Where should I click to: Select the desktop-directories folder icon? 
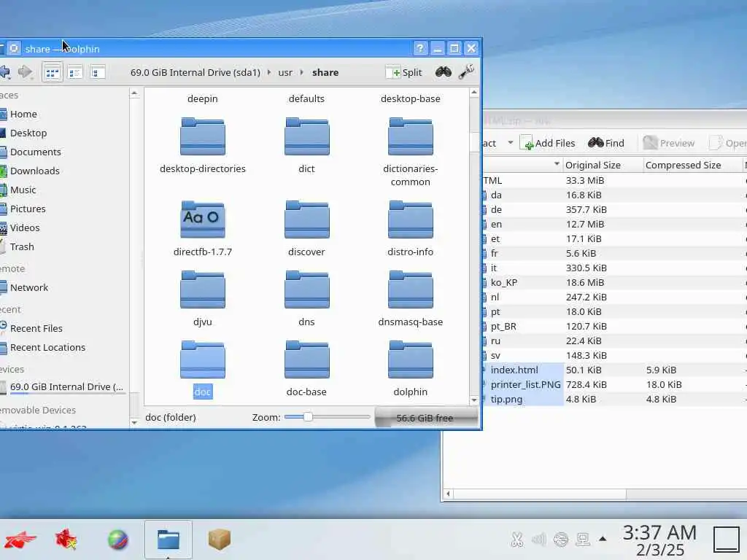[203, 137]
